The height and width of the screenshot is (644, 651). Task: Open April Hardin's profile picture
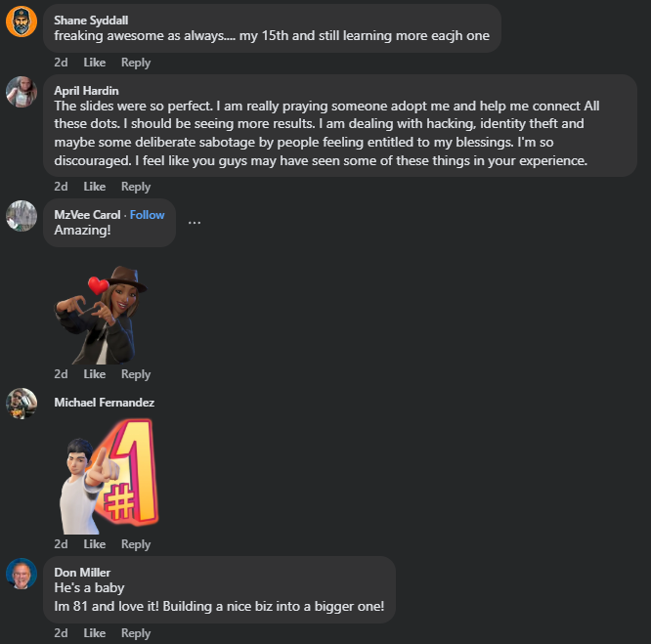pos(22,91)
